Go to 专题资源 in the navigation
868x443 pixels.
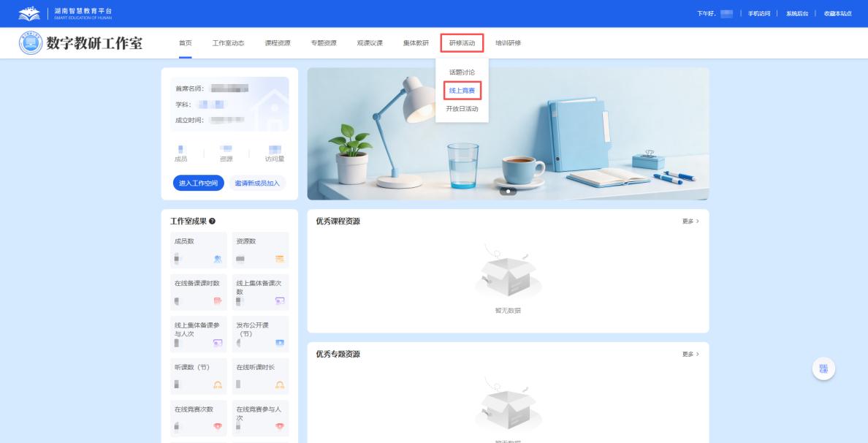click(x=323, y=42)
